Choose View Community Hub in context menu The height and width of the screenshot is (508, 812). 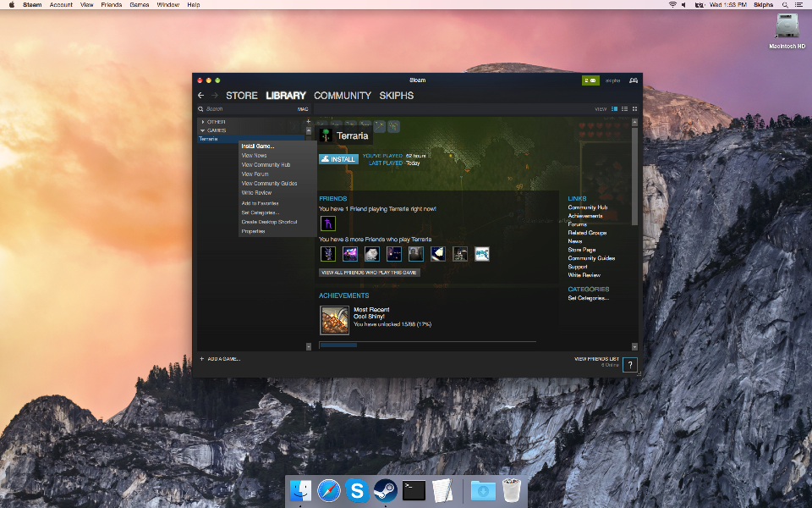[x=266, y=165]
